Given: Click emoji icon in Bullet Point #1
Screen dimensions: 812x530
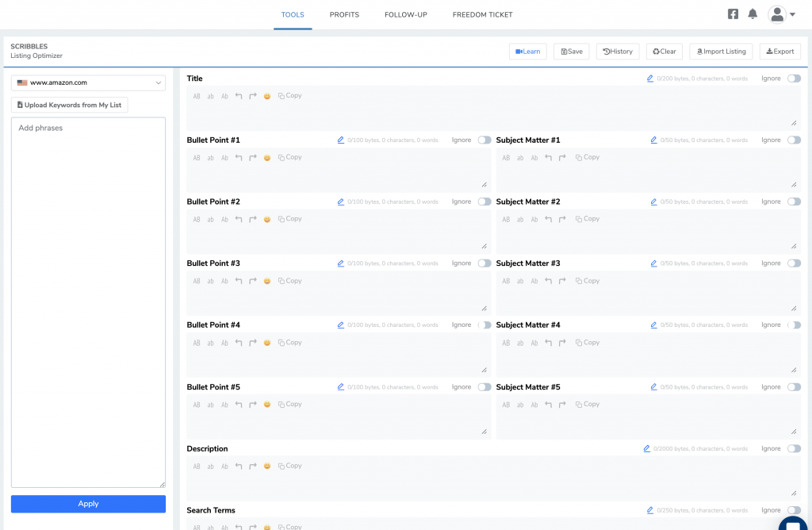Looking at the screenshot, I should click(267, 158).
